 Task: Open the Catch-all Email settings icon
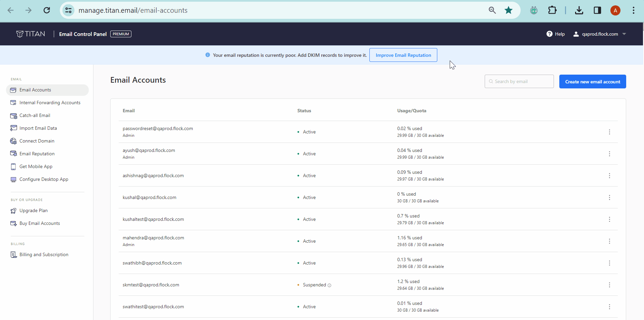click(x=13, y=115)
